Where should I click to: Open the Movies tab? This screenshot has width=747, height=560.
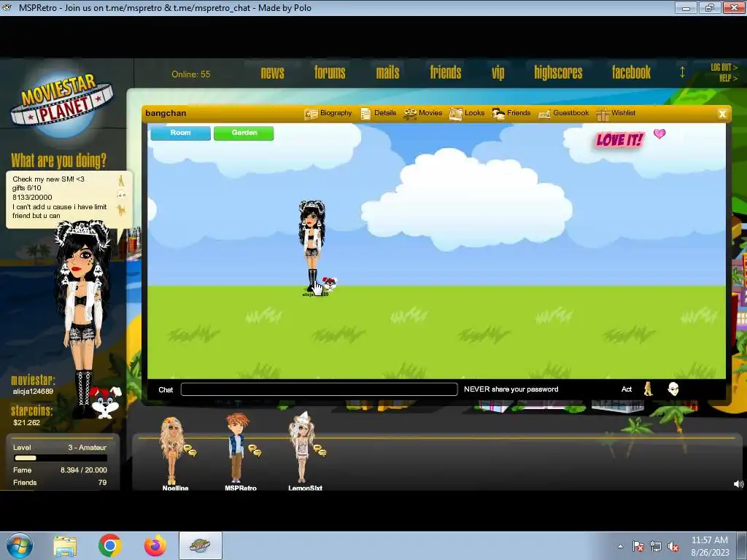[x=423, y=113]
